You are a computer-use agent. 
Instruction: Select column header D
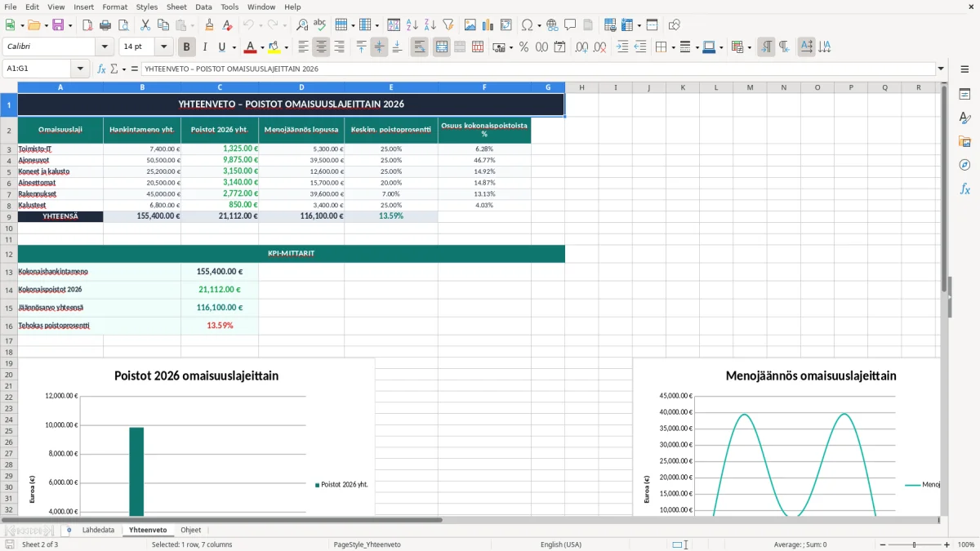[301, 87]
